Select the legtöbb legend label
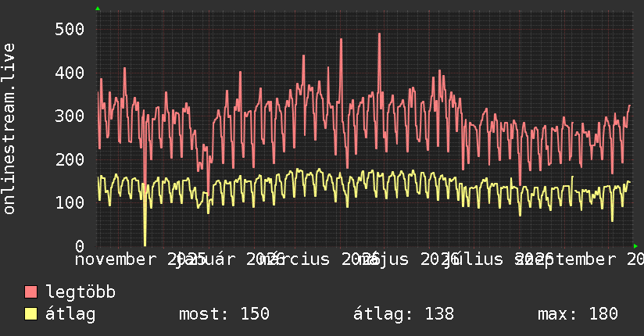The width and height of the screenshot is (644, 336). coord(80,292)
